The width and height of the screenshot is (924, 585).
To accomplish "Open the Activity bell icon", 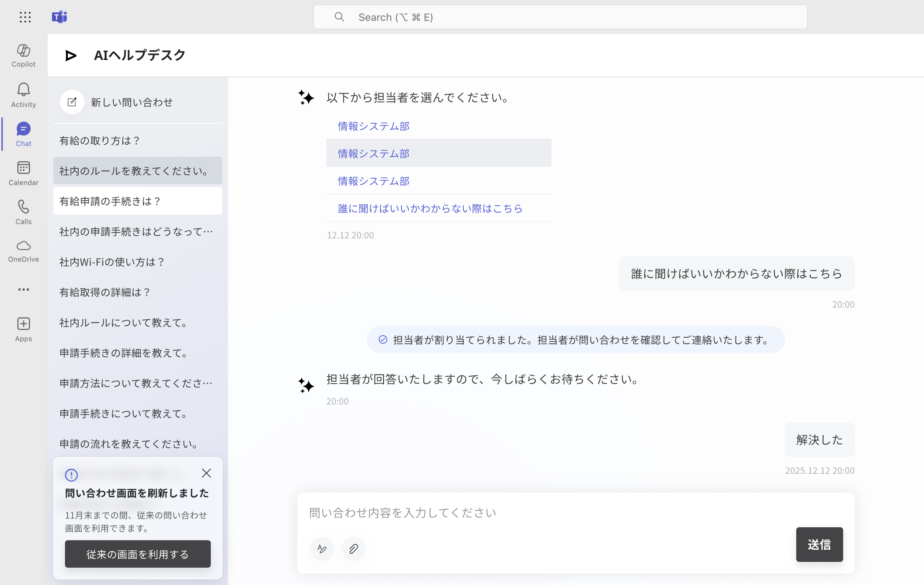I will pos(23,95).
